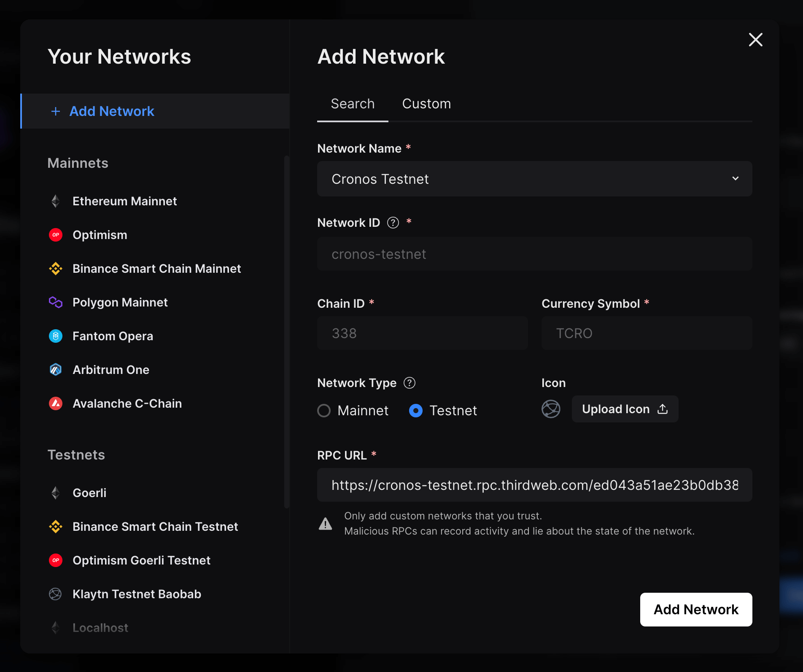Click the Binance Smart Chain Testnet icon

pyautogui.click(x=56, y=527)
